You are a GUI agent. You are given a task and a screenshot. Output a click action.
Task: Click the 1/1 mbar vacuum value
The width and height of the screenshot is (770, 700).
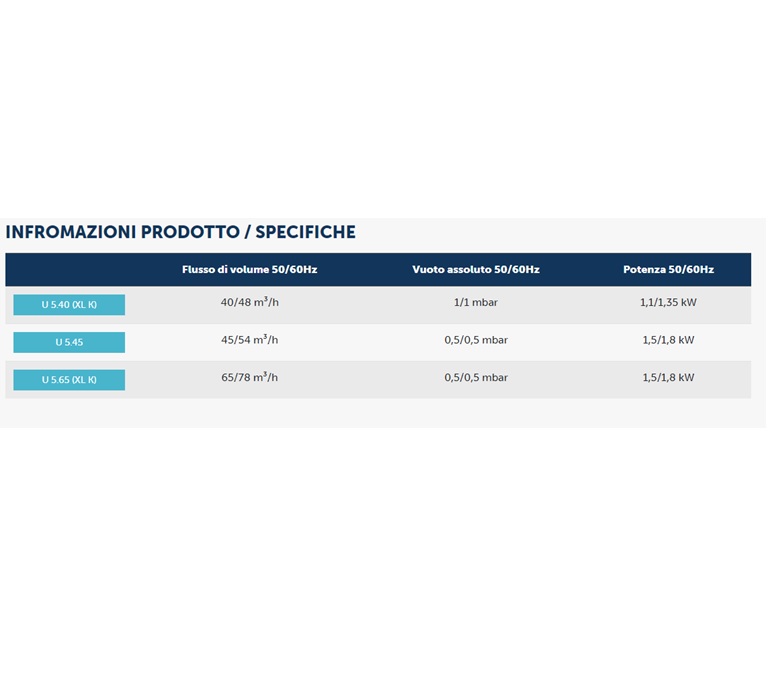click(475, 302)
